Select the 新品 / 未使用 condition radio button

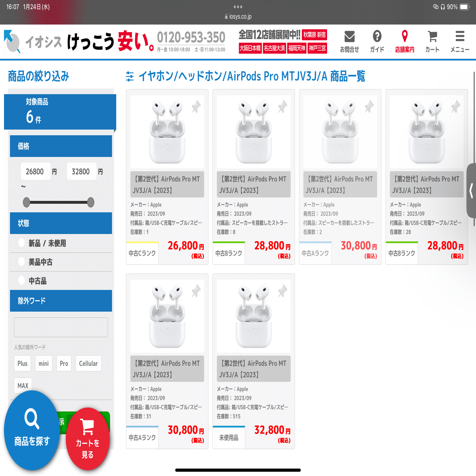21,243
